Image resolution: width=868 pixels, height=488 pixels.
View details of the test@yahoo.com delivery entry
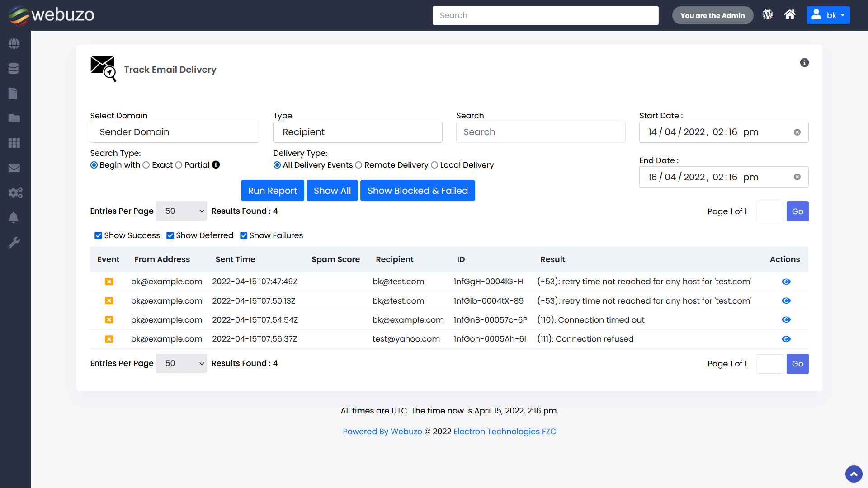(786, 339)
